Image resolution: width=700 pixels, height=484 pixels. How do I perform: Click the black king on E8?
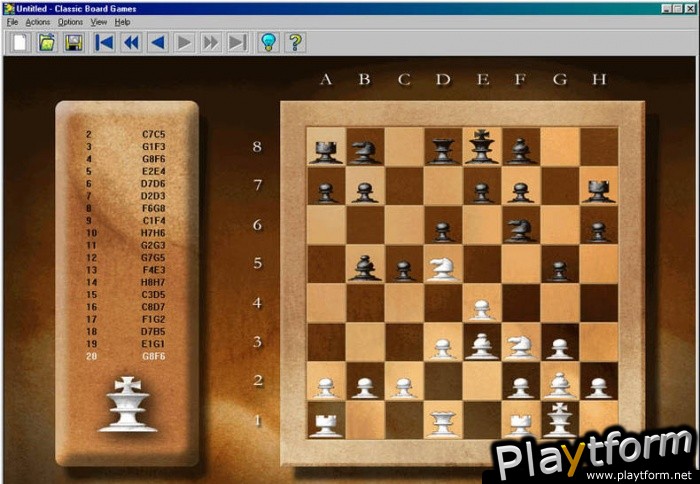(482, 146)
